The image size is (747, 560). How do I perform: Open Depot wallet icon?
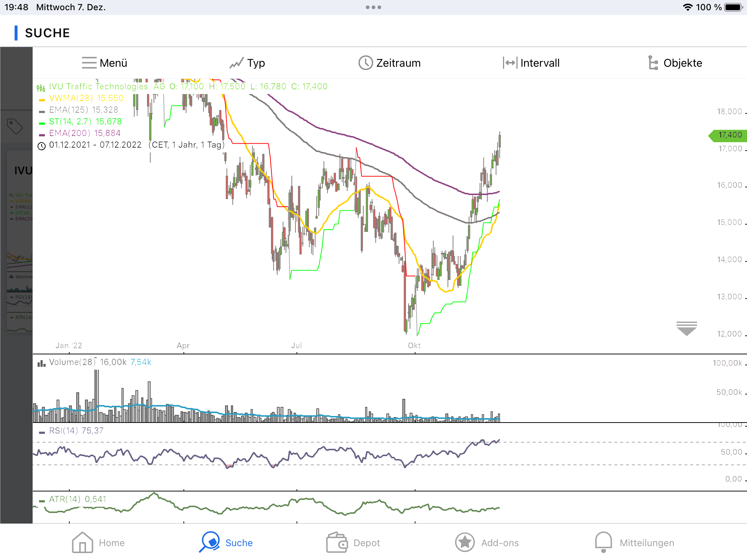(x=336, y=542)
